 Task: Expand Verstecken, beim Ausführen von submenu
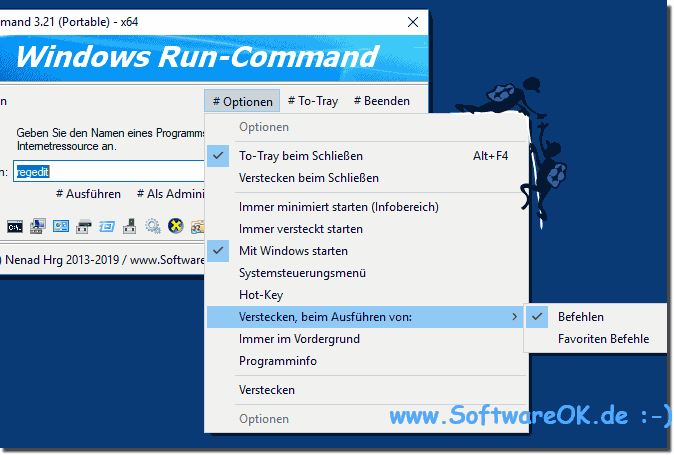coord(365,317)
